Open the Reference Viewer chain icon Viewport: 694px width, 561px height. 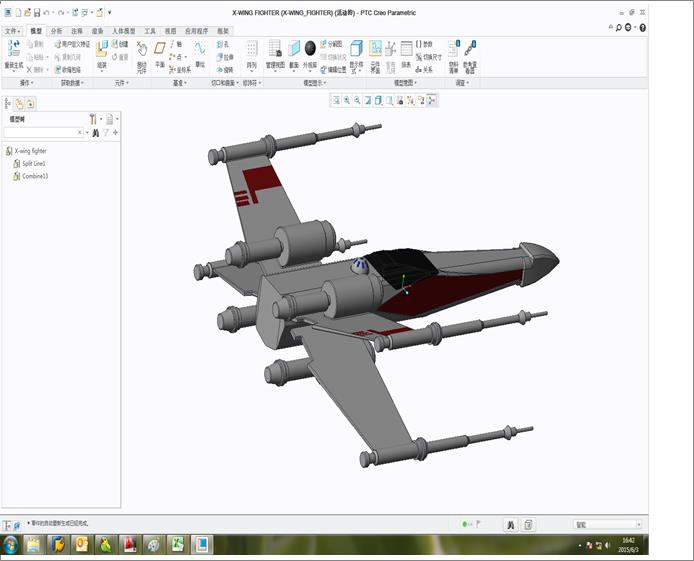coord(470,48)
